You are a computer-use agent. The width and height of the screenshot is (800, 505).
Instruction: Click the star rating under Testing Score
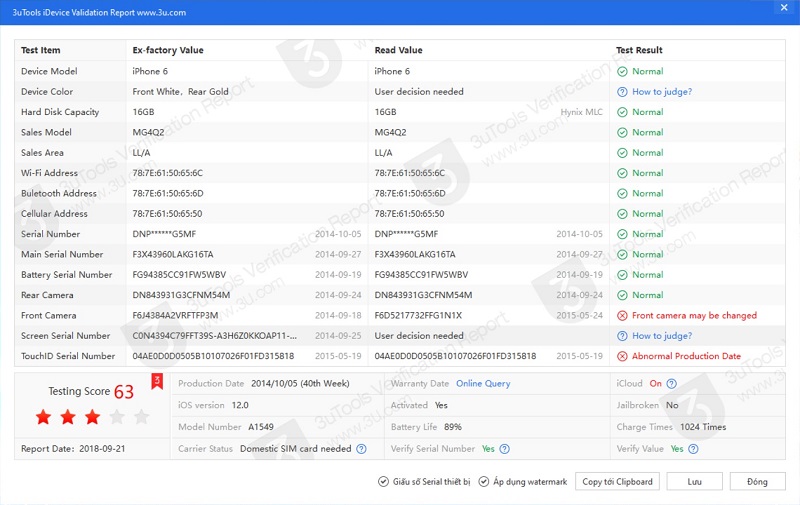click(92, 416)
